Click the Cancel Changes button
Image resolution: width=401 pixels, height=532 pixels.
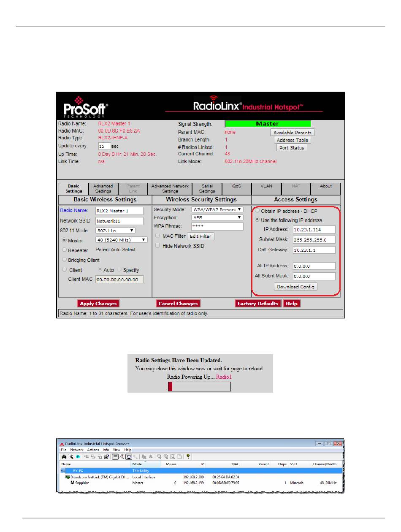point(178,304)
